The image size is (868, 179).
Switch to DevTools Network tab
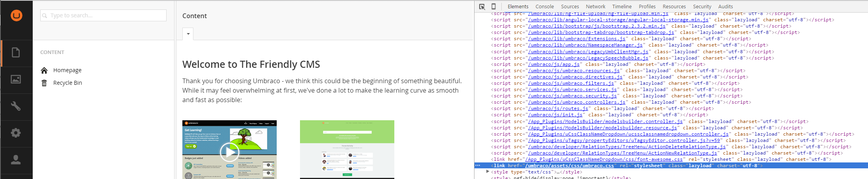pos(596,6)
